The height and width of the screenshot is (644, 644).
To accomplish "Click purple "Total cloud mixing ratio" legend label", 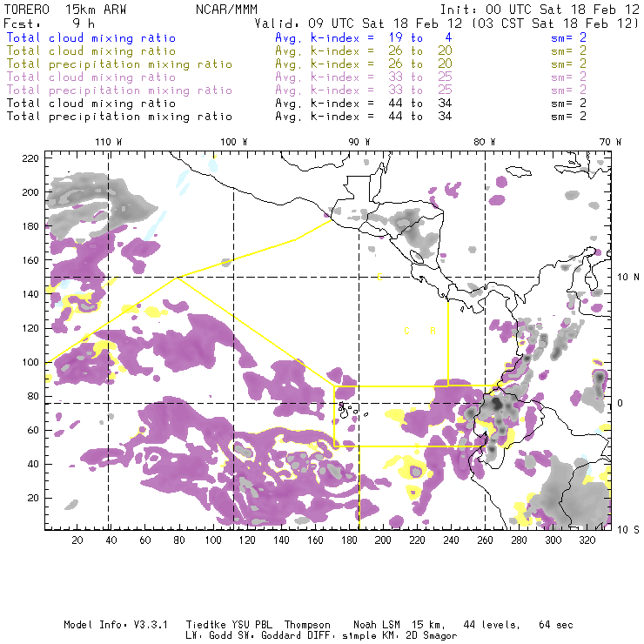I will pos(91,77).
